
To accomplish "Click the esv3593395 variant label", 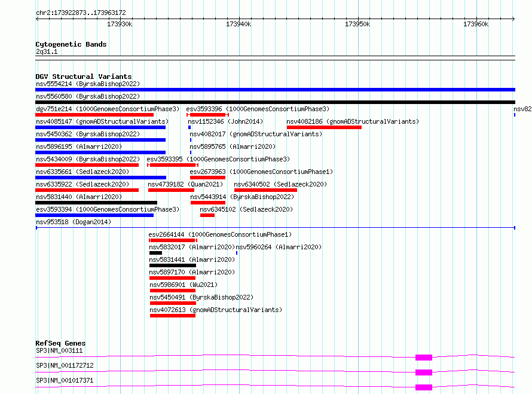I will pos(218,159).
